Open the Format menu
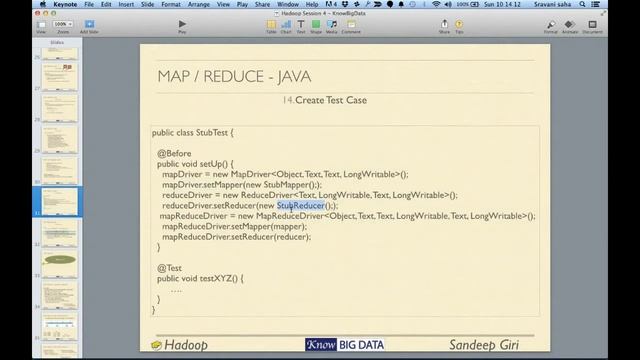Viewport: 640px width, 360px height. coord(171,4)
